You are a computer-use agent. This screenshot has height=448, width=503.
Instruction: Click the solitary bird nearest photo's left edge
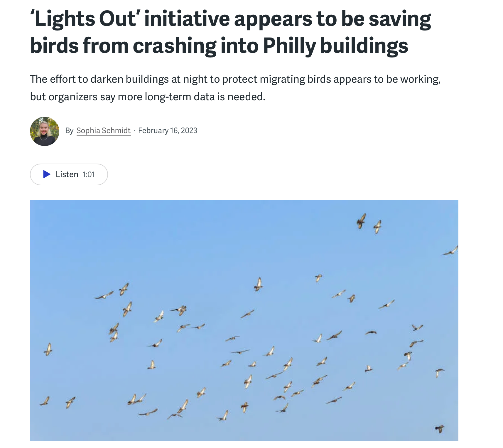click(x=48, y=349)
